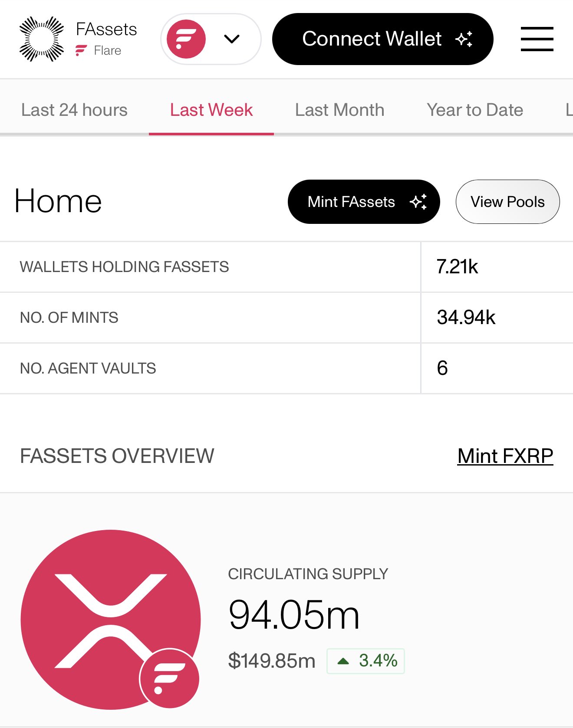
Task: Open View Pools
Action: coord(507,202)
